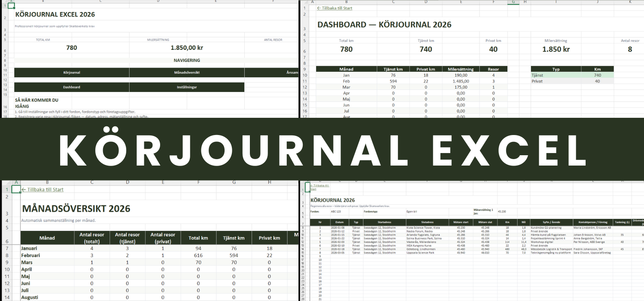Click the Dashboard navigation button on start sheet

(x=71, y=87)
